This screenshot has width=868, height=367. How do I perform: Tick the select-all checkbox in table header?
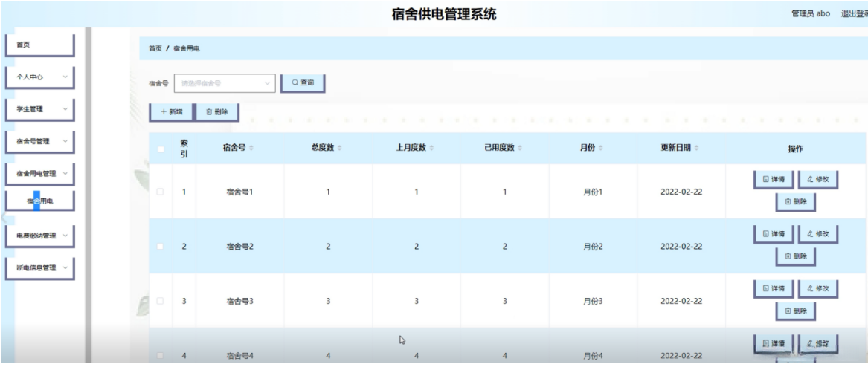point(161,149)
